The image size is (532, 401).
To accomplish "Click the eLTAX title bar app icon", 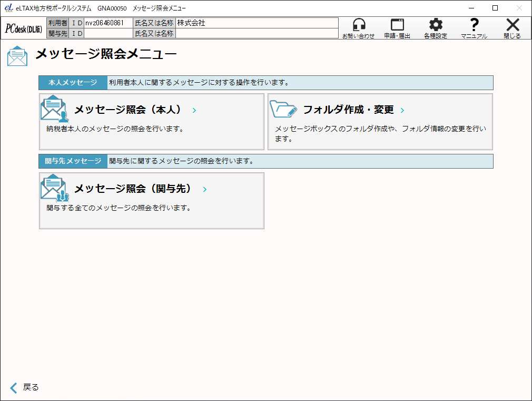I will coord(9,8).
